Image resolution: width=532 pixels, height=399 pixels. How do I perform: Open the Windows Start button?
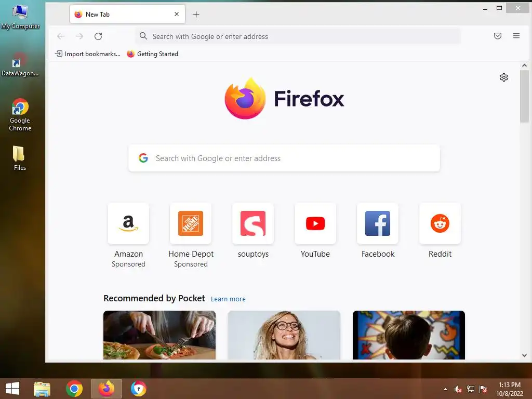[12, 389]
